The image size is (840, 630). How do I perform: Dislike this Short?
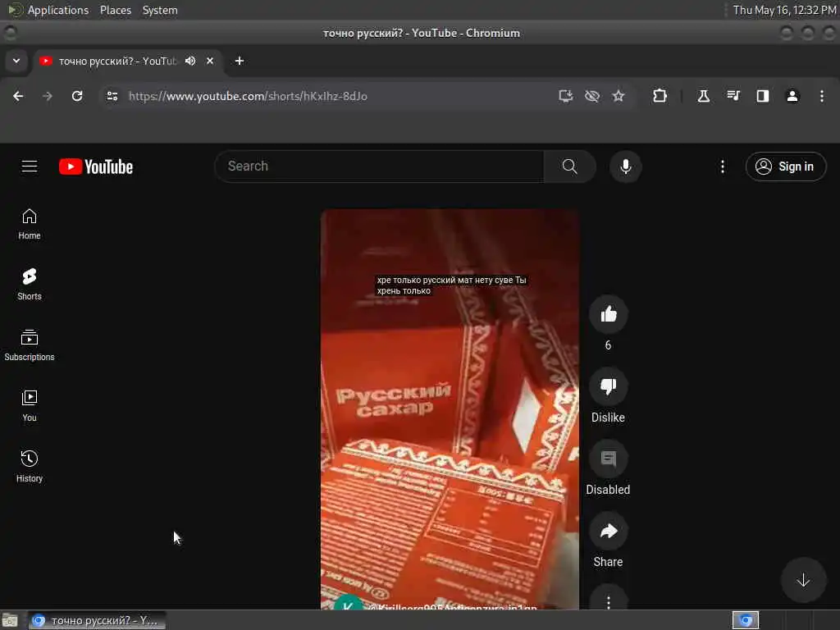[x=608, y=386]
